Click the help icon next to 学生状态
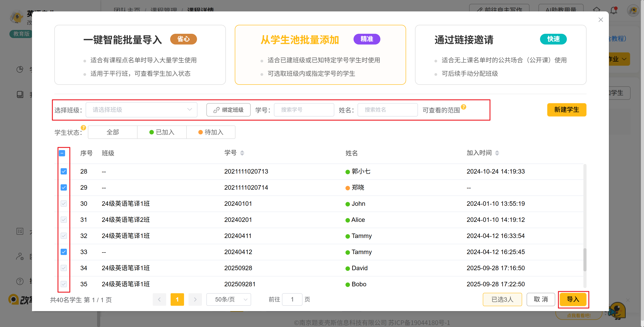Screen dimensions: 644x327 click(x=83, y=128)
